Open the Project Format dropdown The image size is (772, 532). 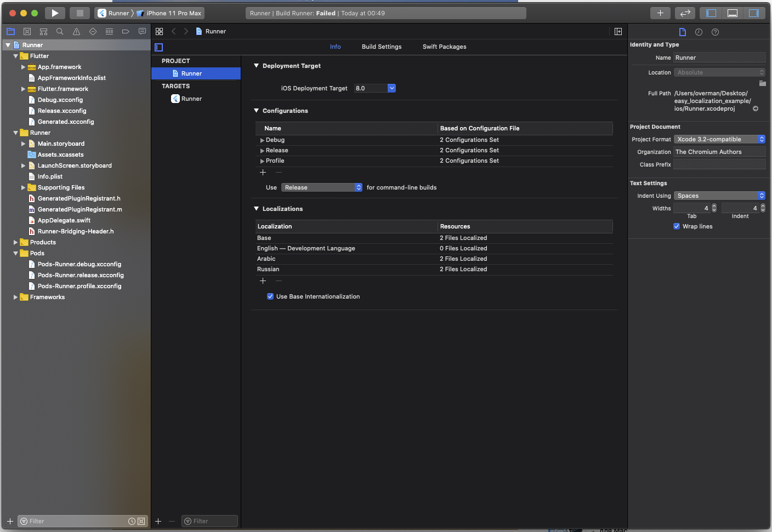click(x=762, y=139)
